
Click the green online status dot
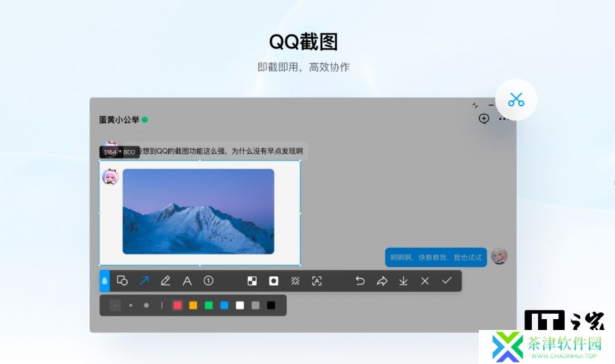pyautogui.click(x=145, y=120)
